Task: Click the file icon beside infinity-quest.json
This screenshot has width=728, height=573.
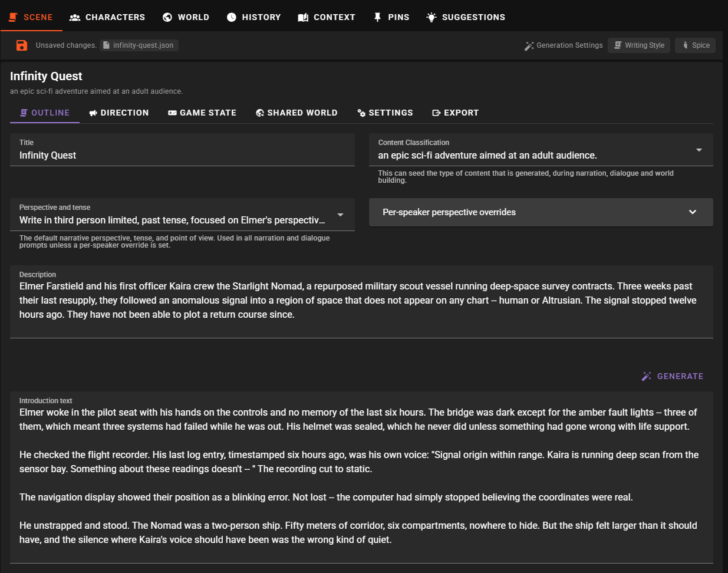Action: (106, 45)
